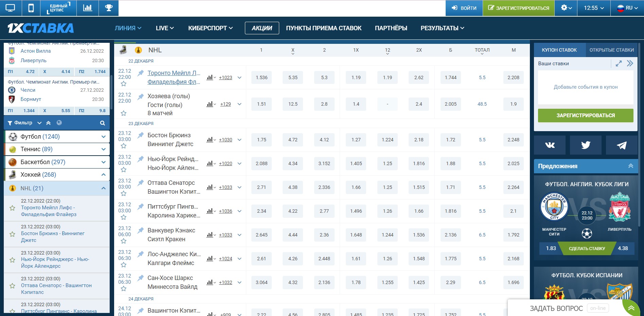Star Бостон Брюинз - Виннипег in sidebar
Viewport: 644px width, 316px height.
tap(13, 234)
